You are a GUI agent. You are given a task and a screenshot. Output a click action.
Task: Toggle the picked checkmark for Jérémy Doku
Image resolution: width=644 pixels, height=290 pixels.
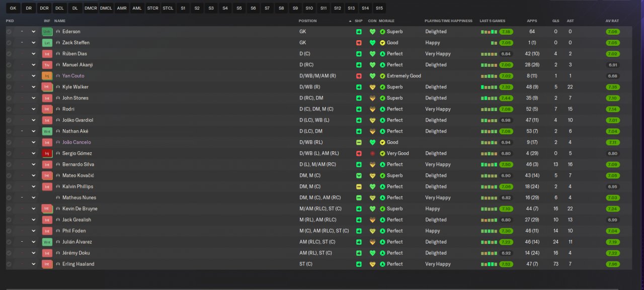[x=9, y=253]
